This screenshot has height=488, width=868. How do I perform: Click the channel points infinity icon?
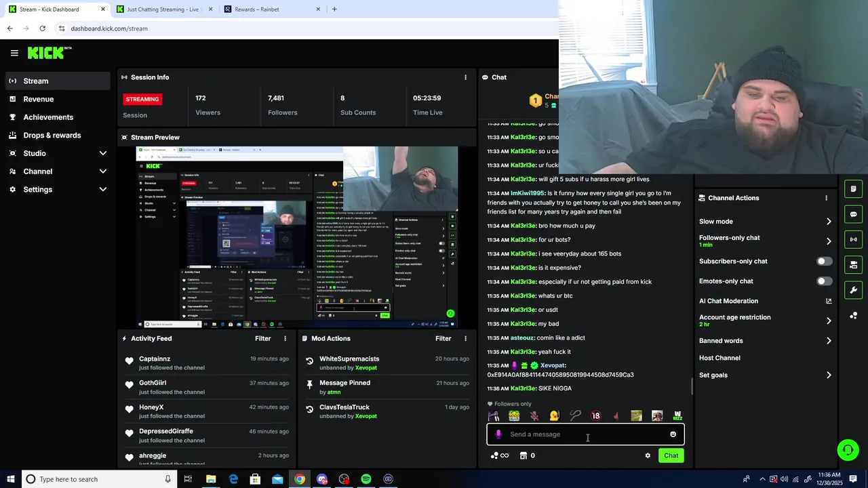(x=500, y=455)
